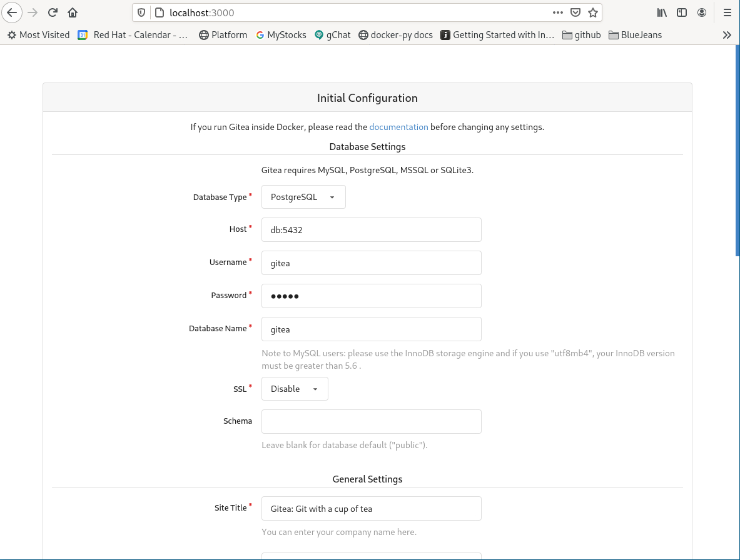Screen dimensions: 740x560
Task: Show more bookmarks with the chevron
Action: tap(727, 35)
